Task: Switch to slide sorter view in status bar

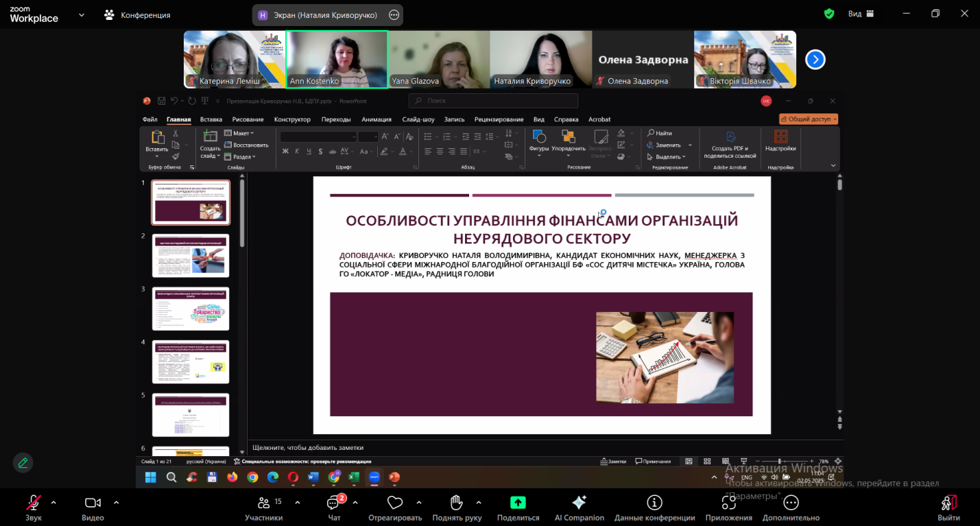Action: (706, 462)
